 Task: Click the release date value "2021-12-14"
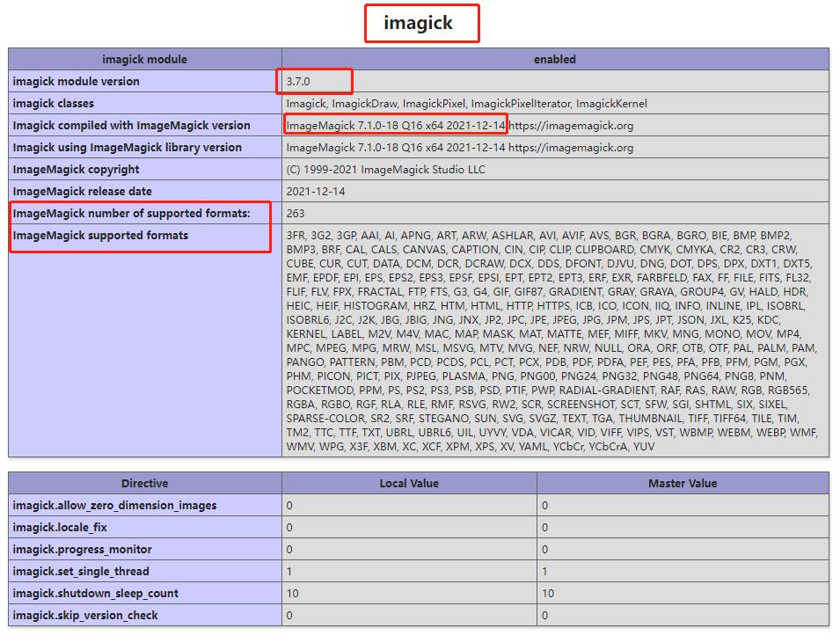[316, 191]
